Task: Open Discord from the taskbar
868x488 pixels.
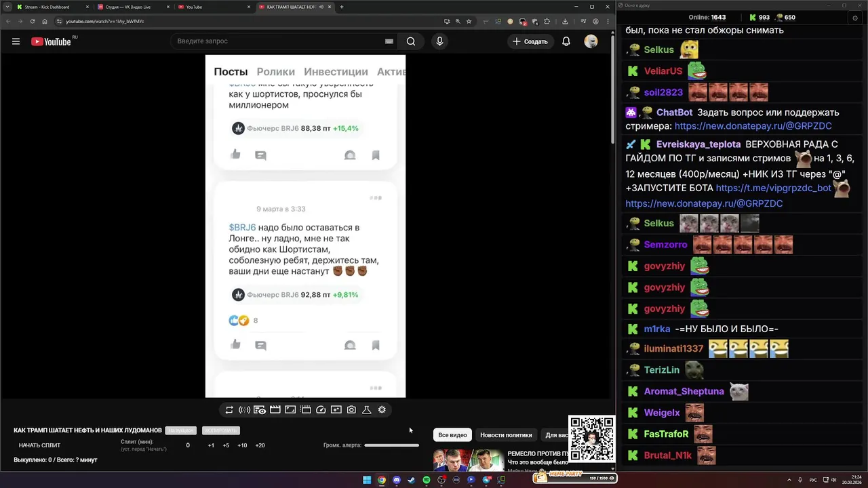Action: 397,480
